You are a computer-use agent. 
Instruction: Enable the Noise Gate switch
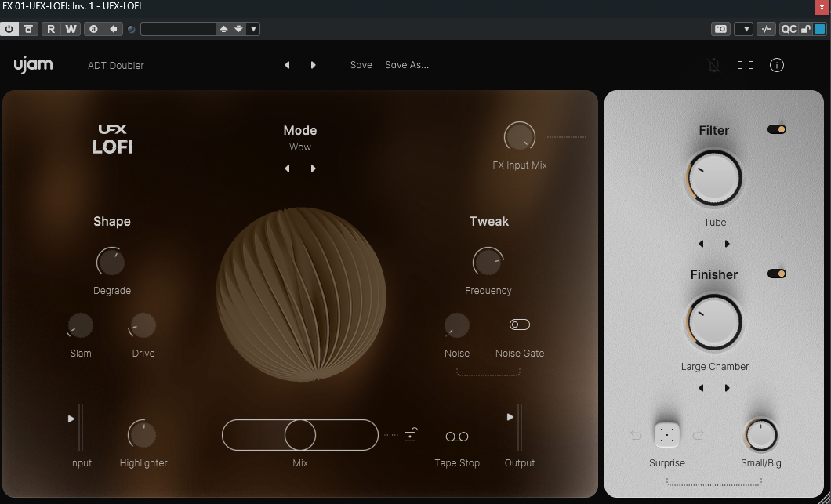click(519, 325)
